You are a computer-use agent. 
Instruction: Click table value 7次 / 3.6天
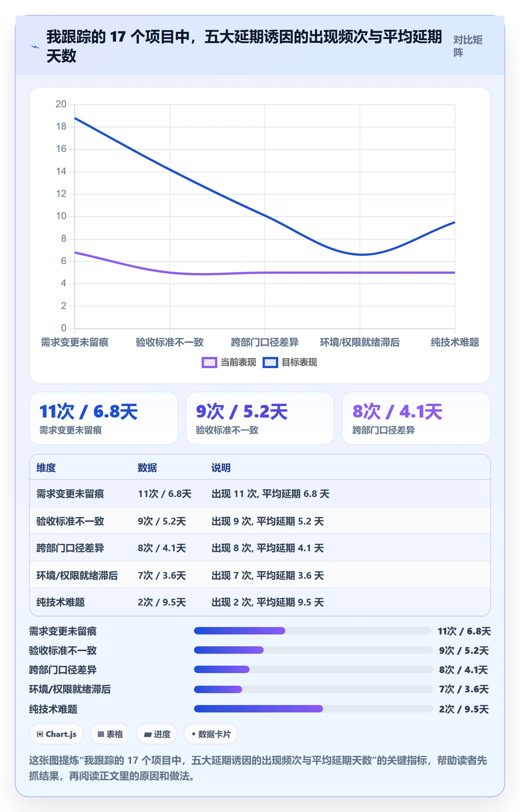(162, 576)
